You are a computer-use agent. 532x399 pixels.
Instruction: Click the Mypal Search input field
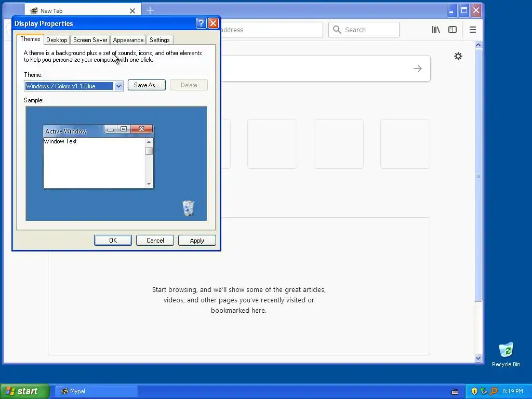364,30
